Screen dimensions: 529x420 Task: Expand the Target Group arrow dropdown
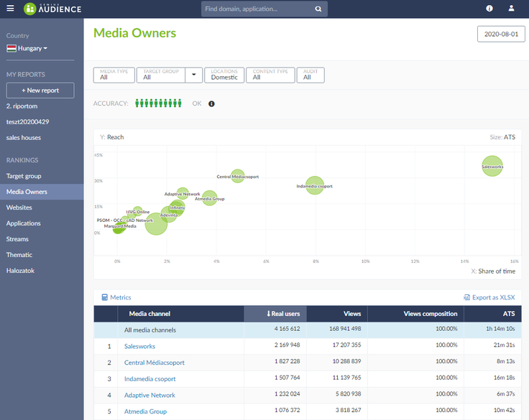point(193,75)
